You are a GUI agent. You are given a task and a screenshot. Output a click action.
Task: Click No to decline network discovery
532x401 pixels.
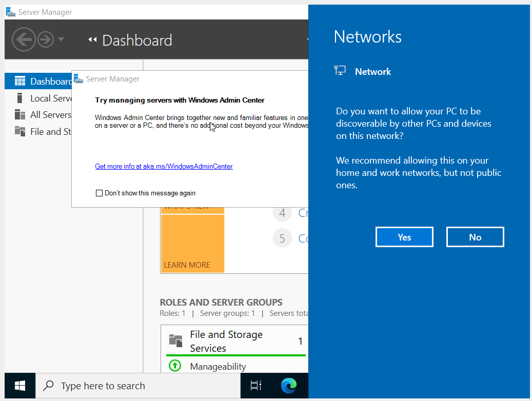coord(475,237)
